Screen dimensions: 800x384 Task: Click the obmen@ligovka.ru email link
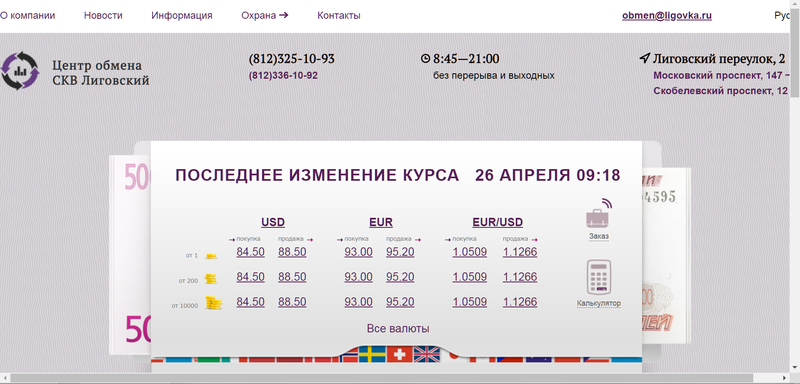[x=667, y=16]
